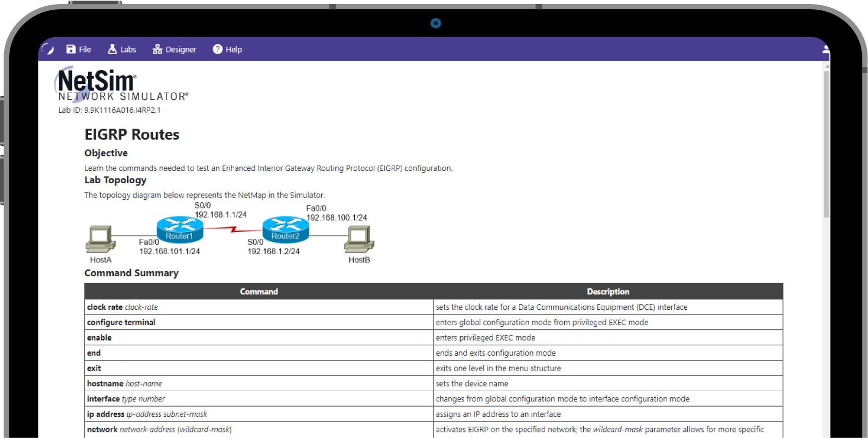868x438 pixels.
Task: Click the NetSim swirl logo icon in toolbar
Action: [x=48, y=49]
